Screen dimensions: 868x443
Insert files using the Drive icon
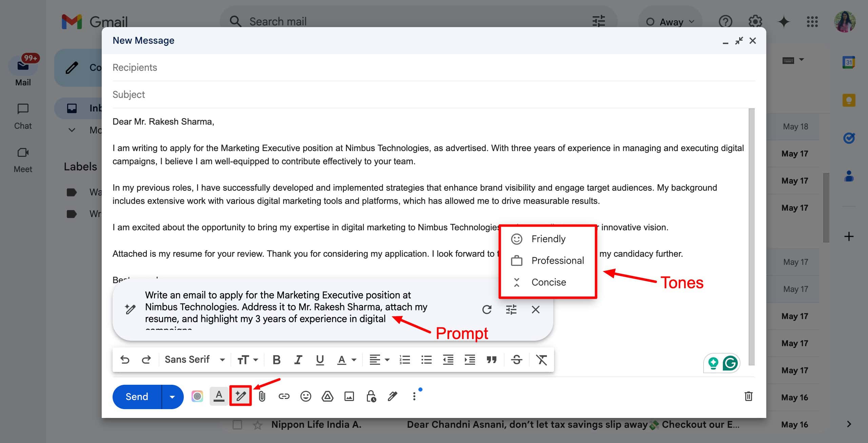coord(327,396)
